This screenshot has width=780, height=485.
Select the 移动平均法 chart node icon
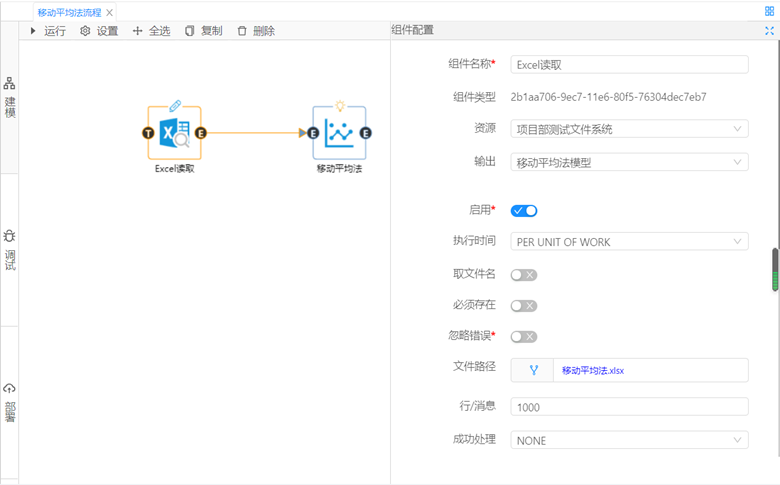click(339, 133)
